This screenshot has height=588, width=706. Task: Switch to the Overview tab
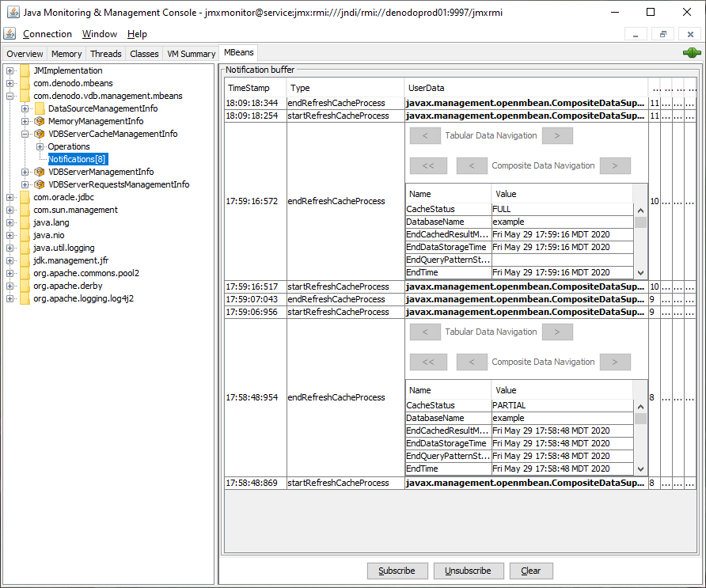tap(25, 54)
